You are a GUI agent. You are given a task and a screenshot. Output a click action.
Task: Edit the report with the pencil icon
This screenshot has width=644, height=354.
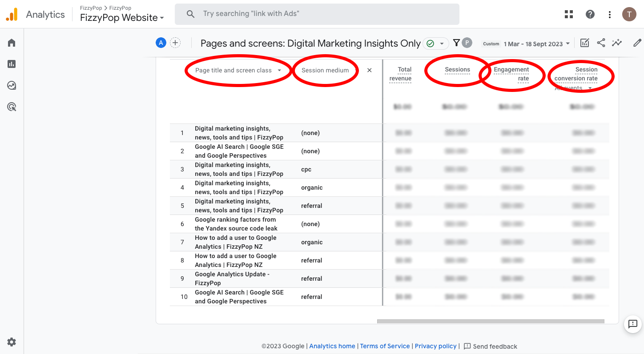pyautogui.click(x=637, y=43)
